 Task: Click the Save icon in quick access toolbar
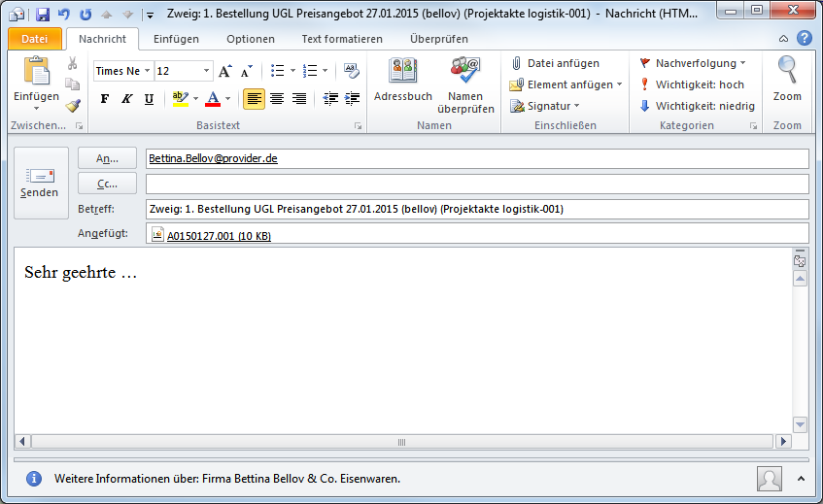click(x=43, y=15)
